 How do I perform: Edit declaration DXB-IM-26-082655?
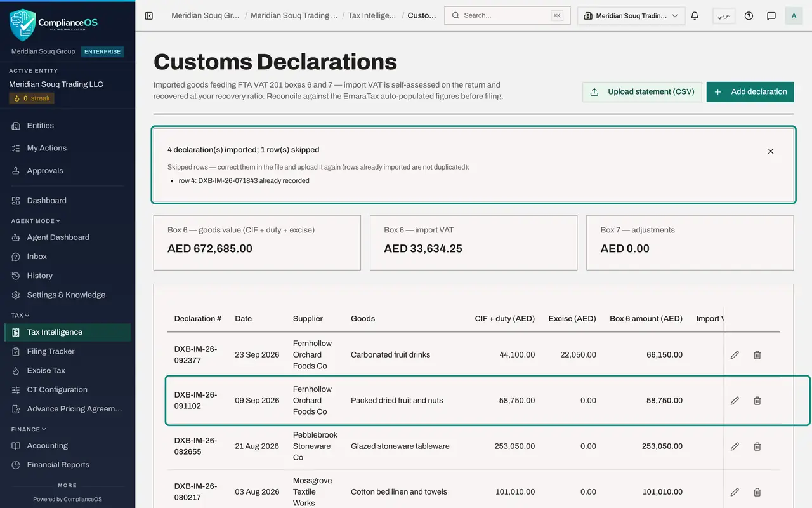click(735, 446)
